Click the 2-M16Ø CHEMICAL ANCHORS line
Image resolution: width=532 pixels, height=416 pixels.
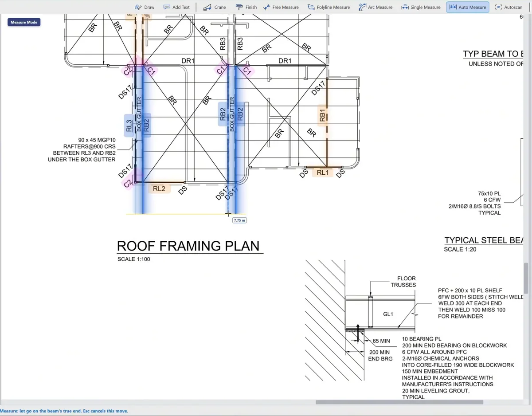441,358
